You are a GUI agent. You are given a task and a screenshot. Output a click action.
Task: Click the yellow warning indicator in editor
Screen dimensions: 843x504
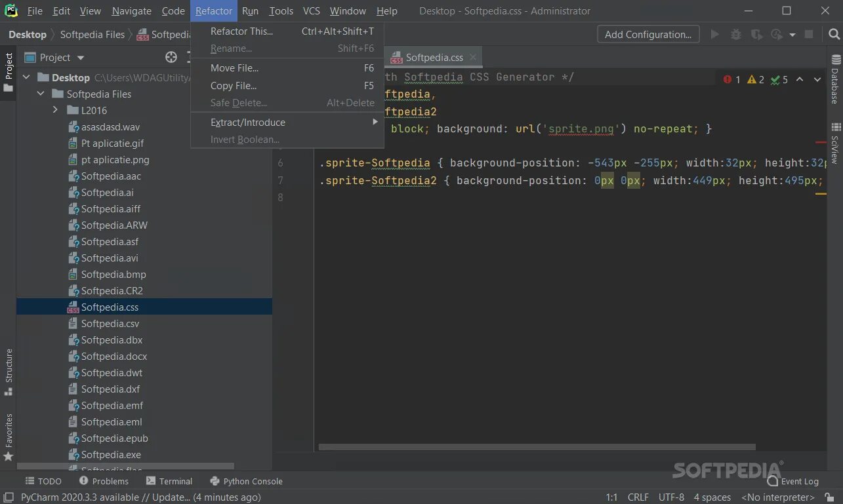tap(756, 79)
